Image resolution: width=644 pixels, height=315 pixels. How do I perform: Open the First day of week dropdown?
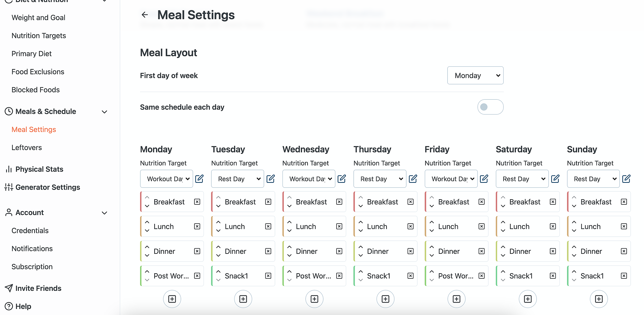click(475, 75)
